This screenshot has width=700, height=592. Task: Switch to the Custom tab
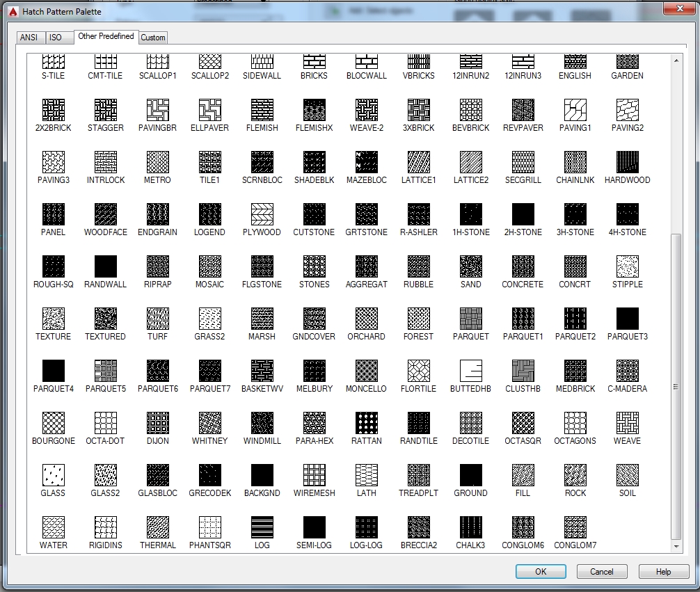[153, 38]
